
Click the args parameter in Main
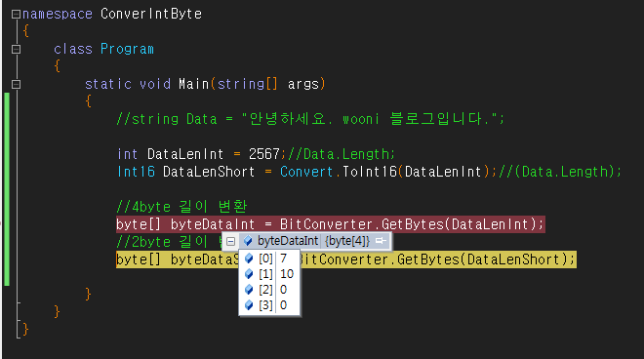[x=303, y=84]
